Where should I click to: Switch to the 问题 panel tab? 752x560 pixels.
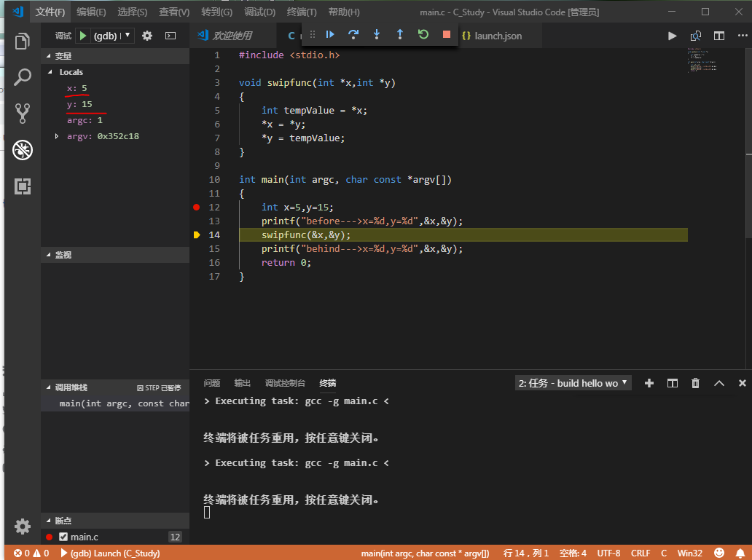pyautogui.click(x=211, y=383)
